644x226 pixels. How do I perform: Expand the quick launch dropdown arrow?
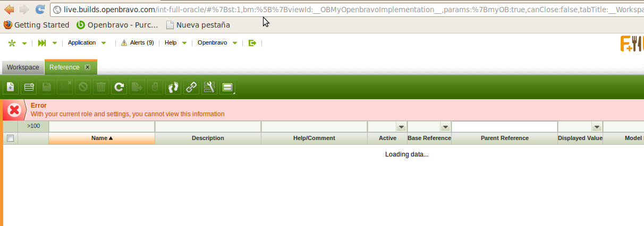[x=54, y=44]
